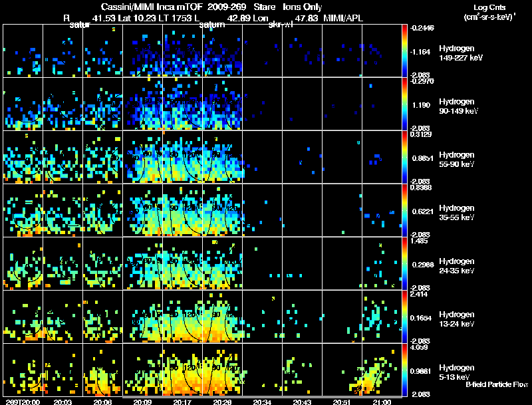The image size is (532, 405).
Task: Click the 'Hydrogen 55-90 keV' label
Action: (x=456, y=160)
